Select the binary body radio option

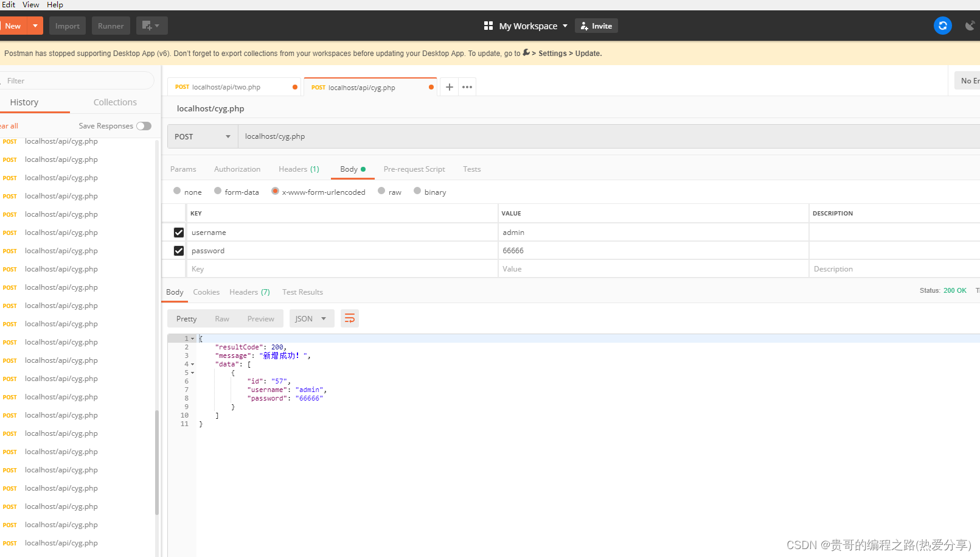[417, 191]
